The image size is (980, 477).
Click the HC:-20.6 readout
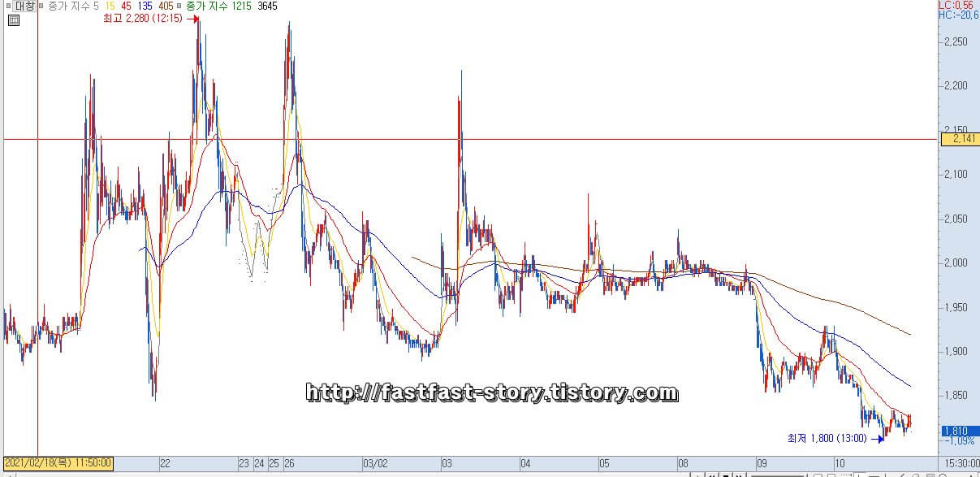(x=959, y=15)
